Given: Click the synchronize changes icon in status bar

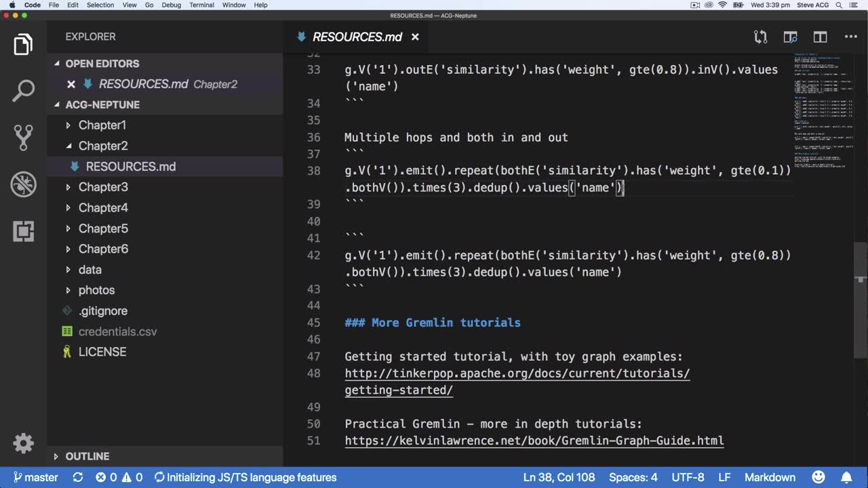Looking at the screenshot, I should pos(78,477).
